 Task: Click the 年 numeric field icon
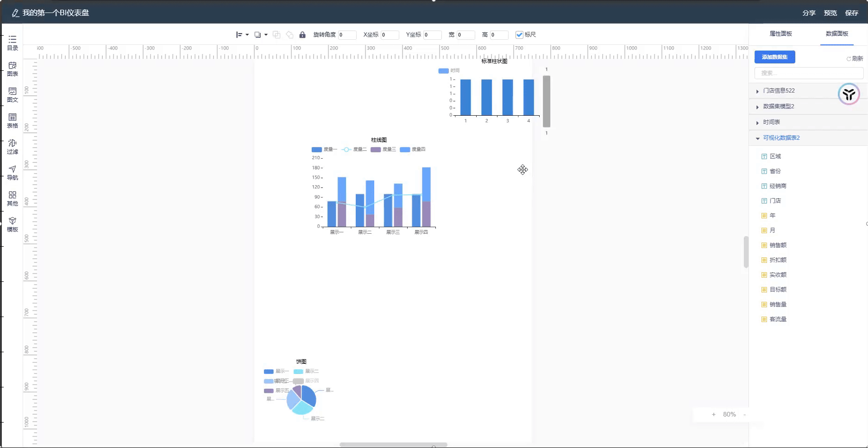pos(764,216)
